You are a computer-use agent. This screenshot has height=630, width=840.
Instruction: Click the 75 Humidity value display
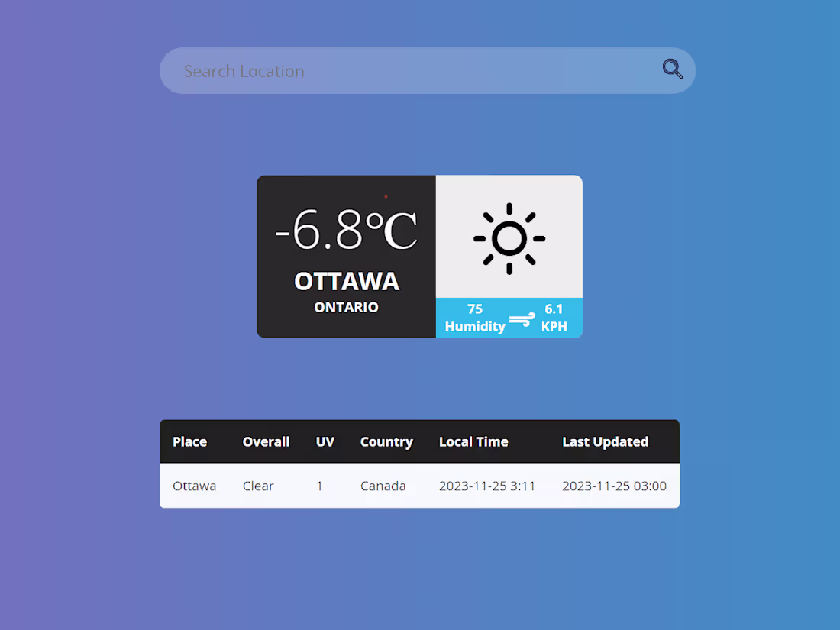click(474, 317)
